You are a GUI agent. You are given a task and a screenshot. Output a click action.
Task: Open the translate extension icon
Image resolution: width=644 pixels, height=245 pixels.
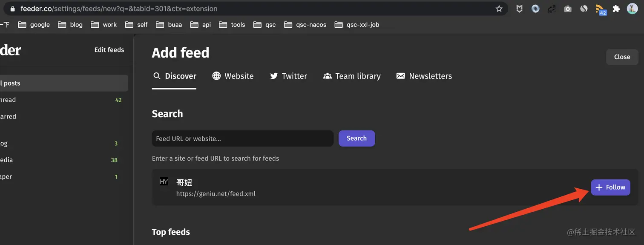pyautogui.click(x=552, y=9)
